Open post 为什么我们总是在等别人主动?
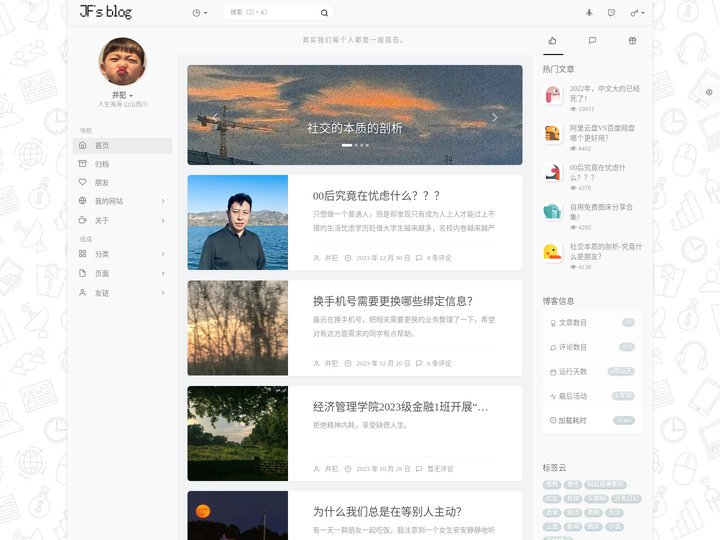The height and width of the screenshot is (540, 720). 387,512
